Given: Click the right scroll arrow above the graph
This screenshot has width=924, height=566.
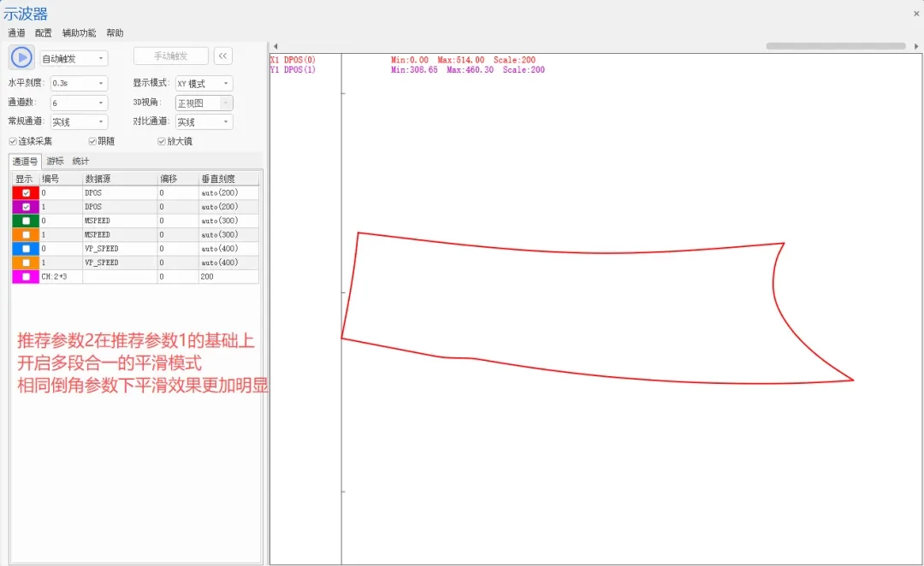Looking at the screenshot, I should coord(916,46).
